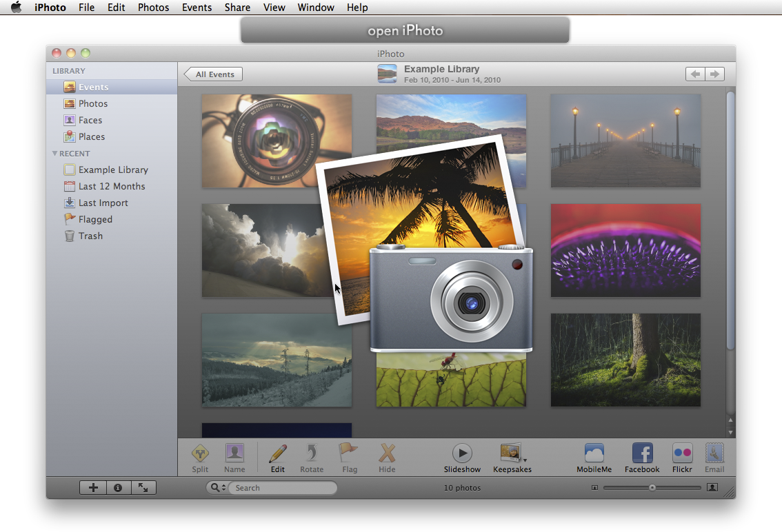Share photos to Flickr

(x=682, y=458)
